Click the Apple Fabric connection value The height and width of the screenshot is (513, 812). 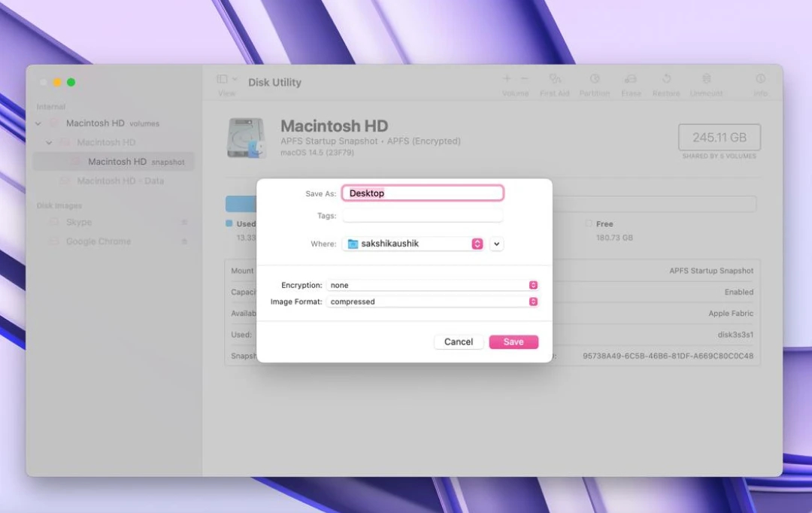pos(731,314)
